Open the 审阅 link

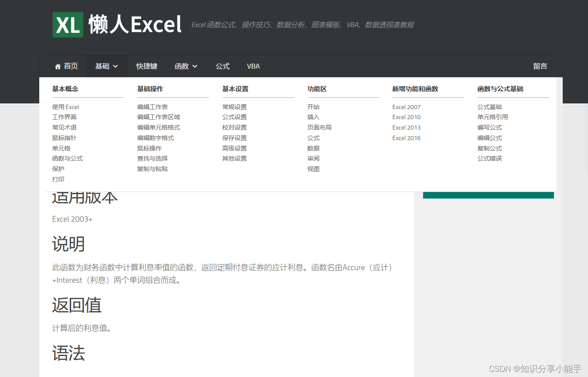[x=314, y=158]
